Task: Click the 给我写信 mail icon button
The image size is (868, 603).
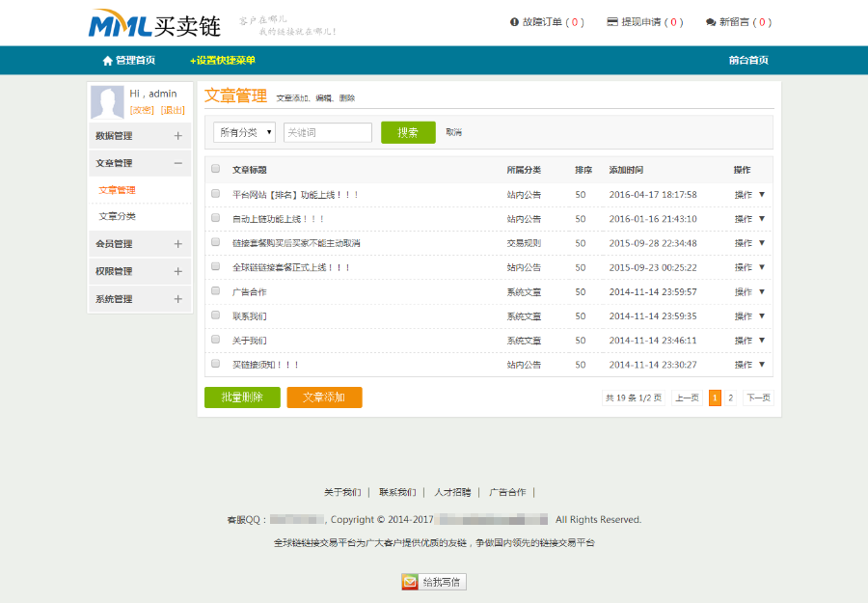Action: click(x=411, y=582)
